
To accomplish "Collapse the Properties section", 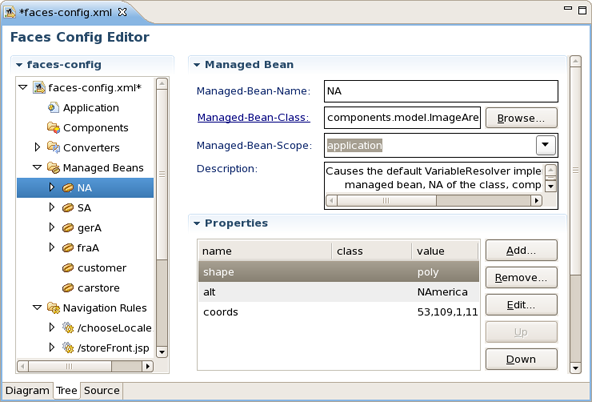I will 196,223.
